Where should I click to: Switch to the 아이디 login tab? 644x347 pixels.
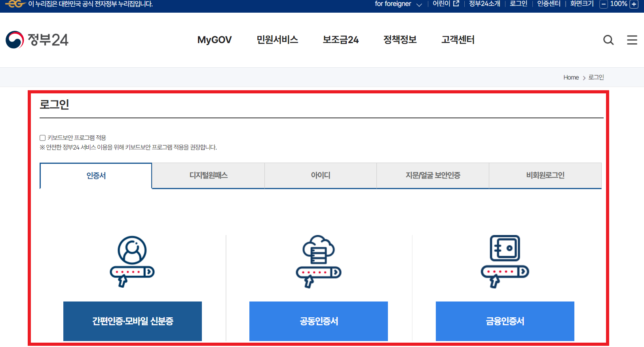click(x=321, y=175)
